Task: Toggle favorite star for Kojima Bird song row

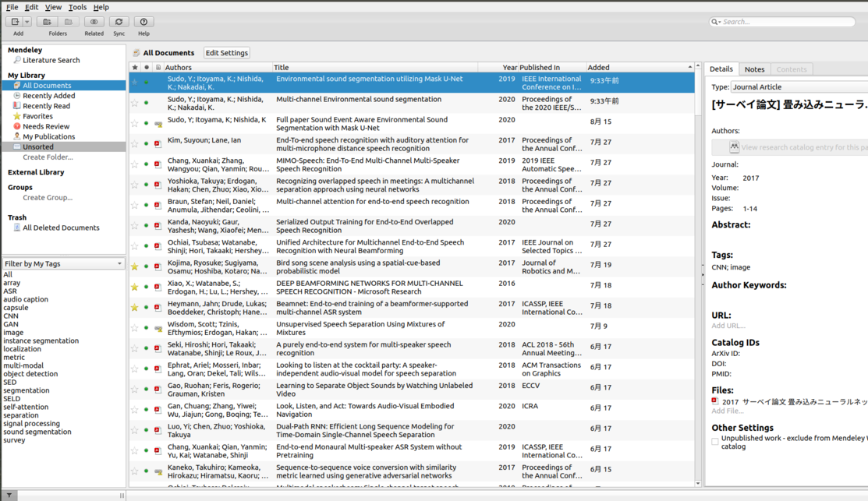Action: [x=134, y=266]
